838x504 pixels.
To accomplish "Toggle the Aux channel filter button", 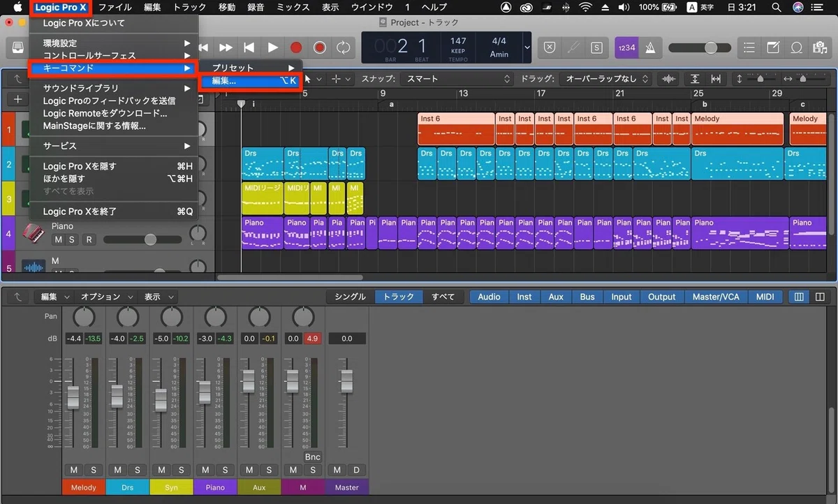I will [x=556, y=297].
